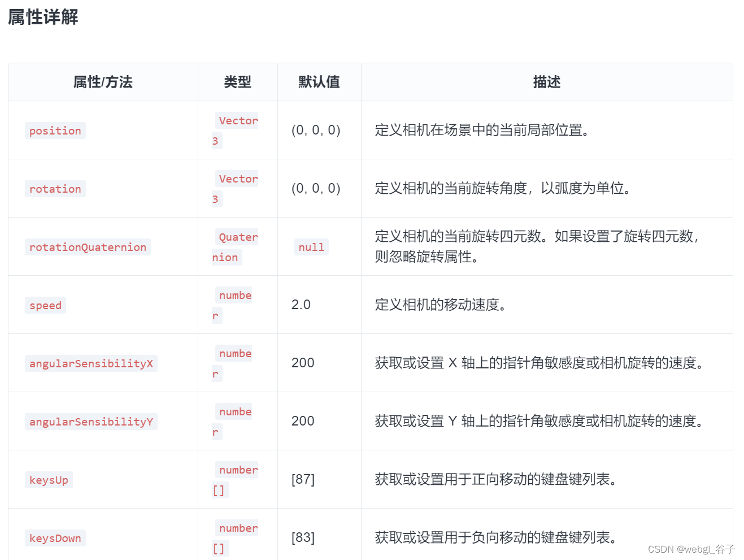Click the number[] type in keysUp row
The image size is (744, 560).
[x=235, y=480]
